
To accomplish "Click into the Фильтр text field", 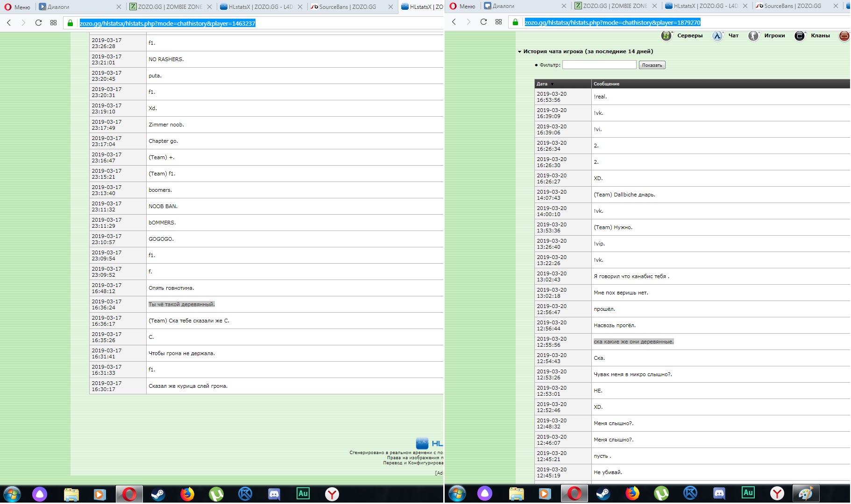I will click(599, 65).
